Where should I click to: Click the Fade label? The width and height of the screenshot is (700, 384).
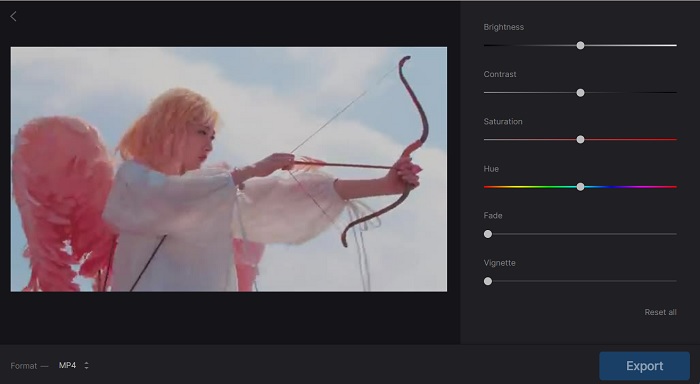(x=493, y=216)
